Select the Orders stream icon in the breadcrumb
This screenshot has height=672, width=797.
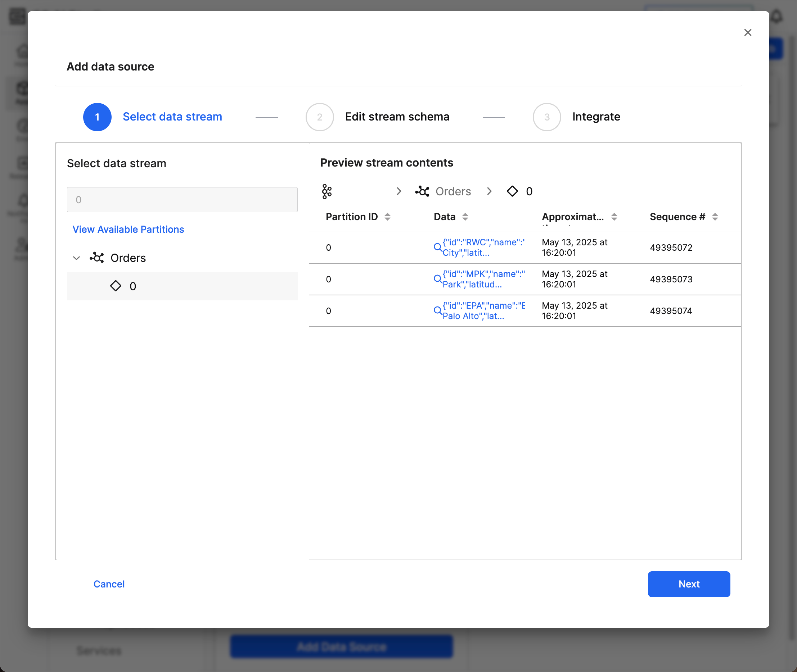422,191
